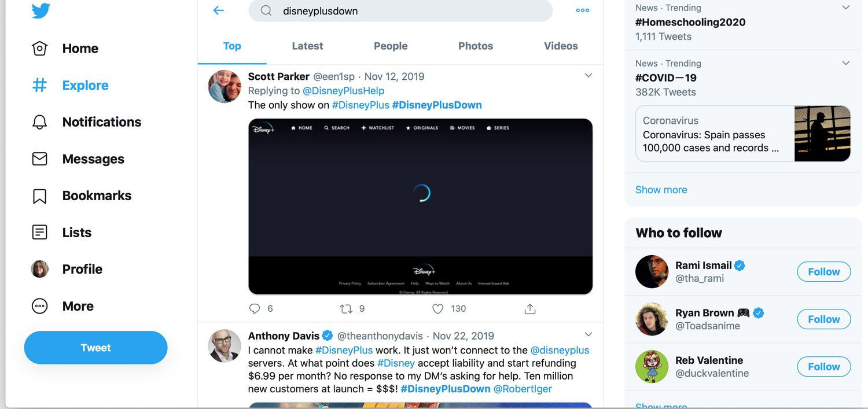
Task: Click the blue Tweet button
Action: (95, 347)
